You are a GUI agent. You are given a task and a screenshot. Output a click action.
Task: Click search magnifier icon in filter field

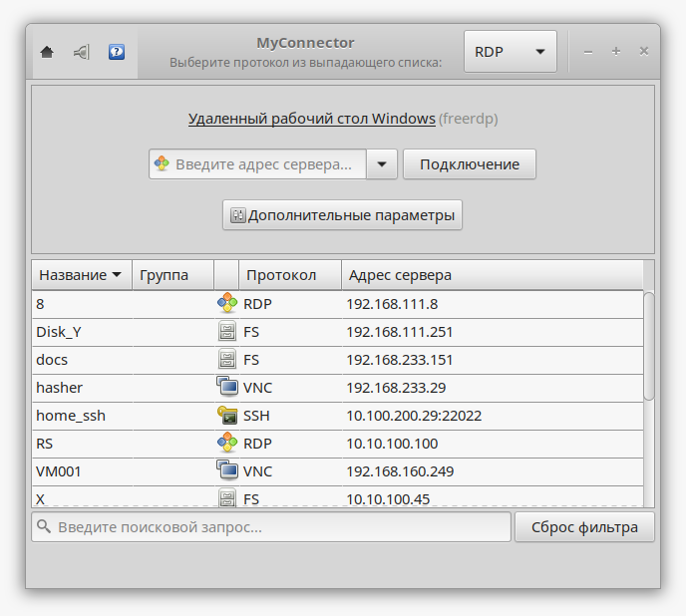click(44, 526)
